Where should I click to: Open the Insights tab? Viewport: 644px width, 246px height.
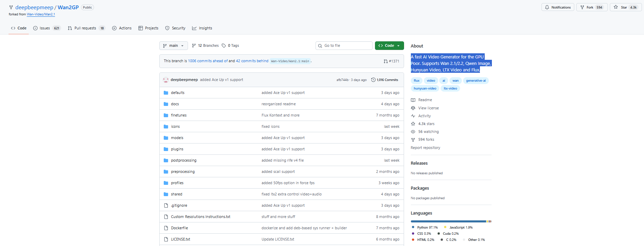click(205, 28)
